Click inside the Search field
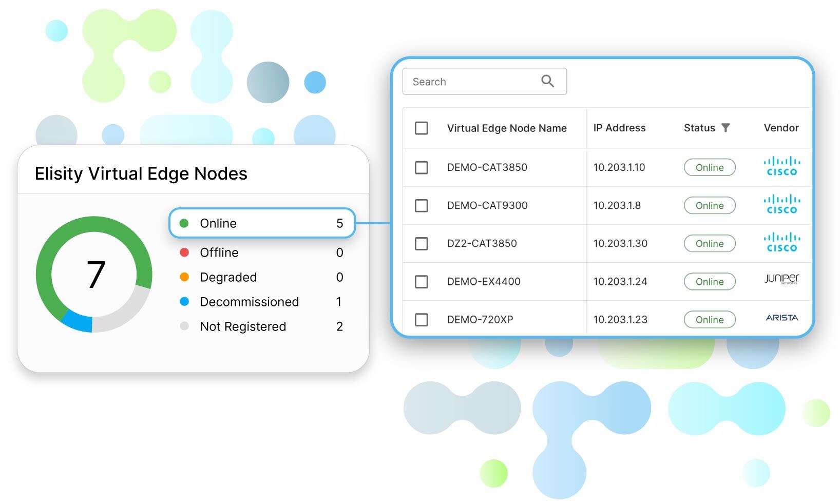 coord(467,81)
